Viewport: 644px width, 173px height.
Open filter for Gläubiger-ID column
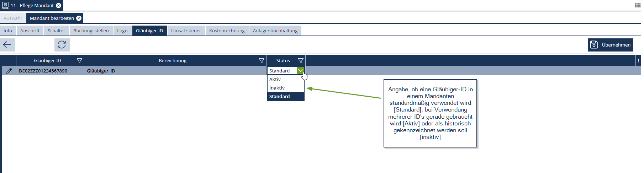80,61
